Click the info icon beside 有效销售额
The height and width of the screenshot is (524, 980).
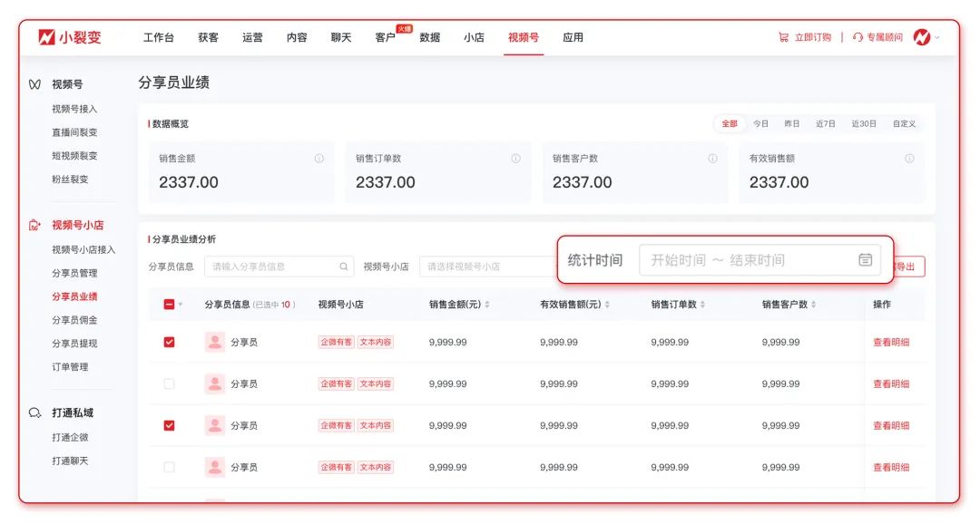907,156
